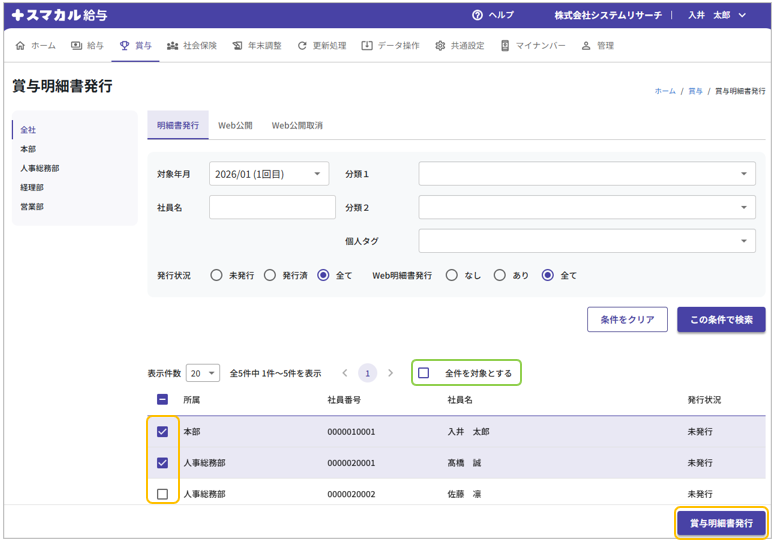Switch to the Web公開 tab
Image resolution: width=776 pixels, height=543 pixels.
(x=235, y=126)
